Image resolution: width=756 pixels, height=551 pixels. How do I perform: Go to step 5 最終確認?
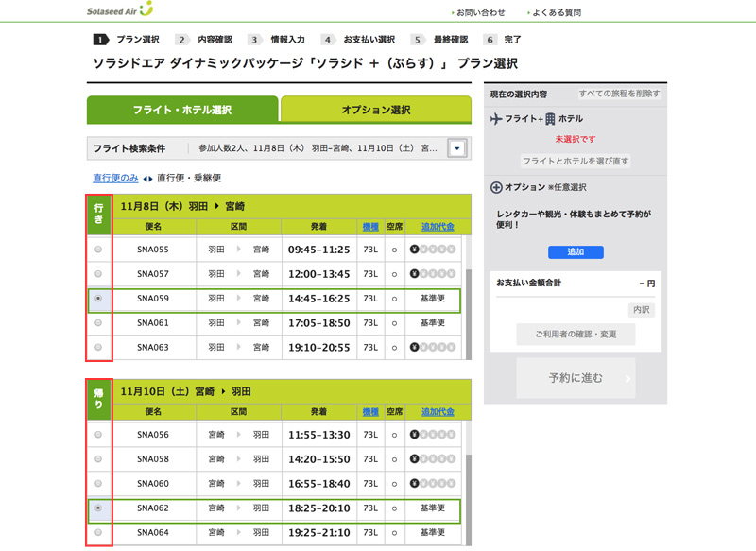pyautogui.click(x=439, y=40)
